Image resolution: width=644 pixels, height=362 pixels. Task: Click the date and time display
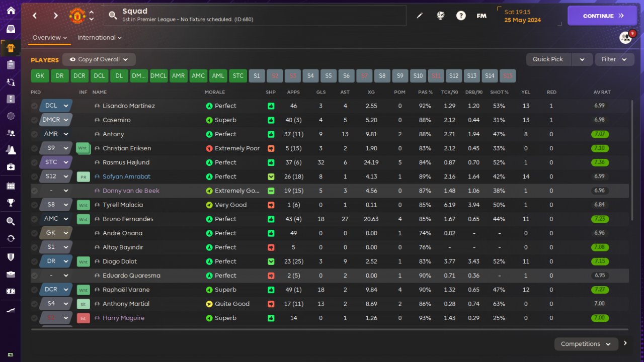(x=528, y=16)
